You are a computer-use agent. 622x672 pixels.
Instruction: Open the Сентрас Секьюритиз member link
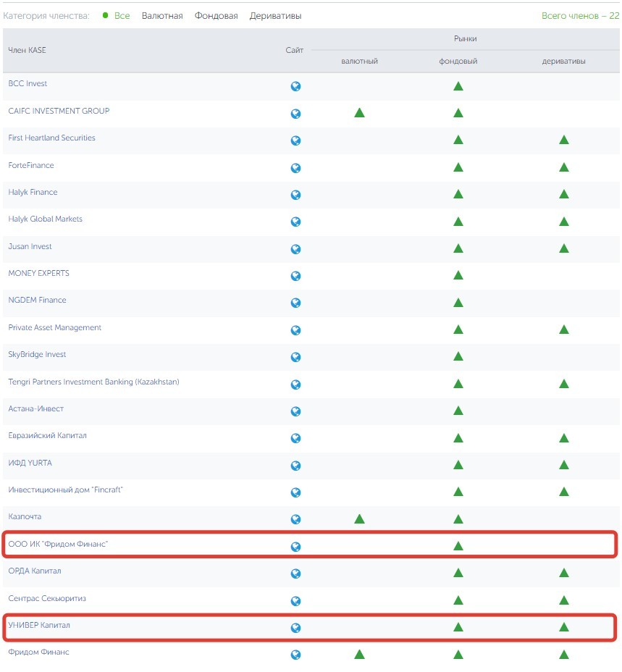[x=47, y=598]
